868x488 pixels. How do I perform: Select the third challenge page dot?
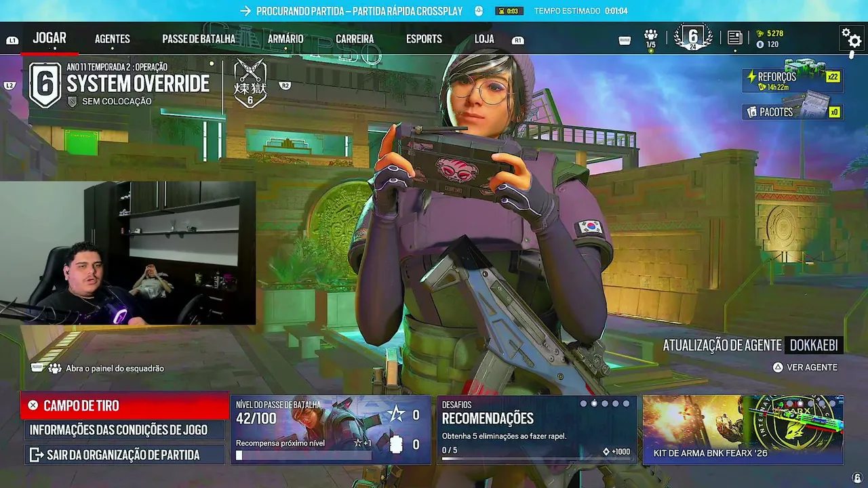tap(605, 404)
